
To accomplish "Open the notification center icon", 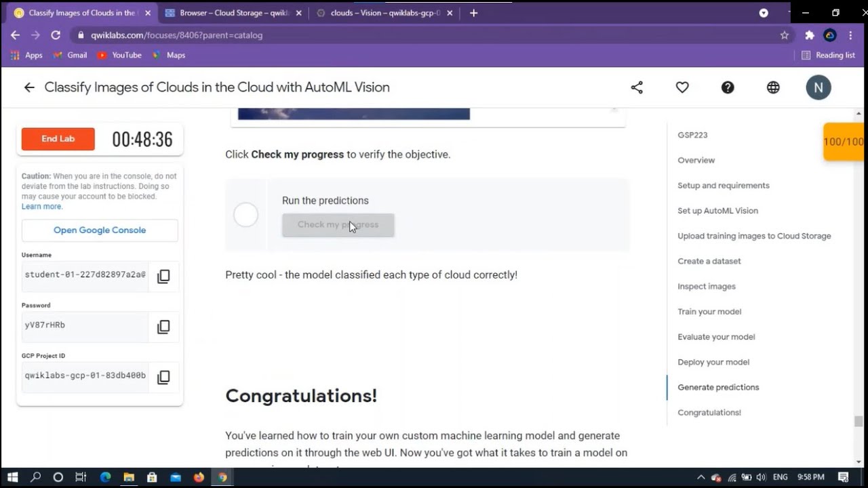I will pyautogui.click(x=844, y=477).
